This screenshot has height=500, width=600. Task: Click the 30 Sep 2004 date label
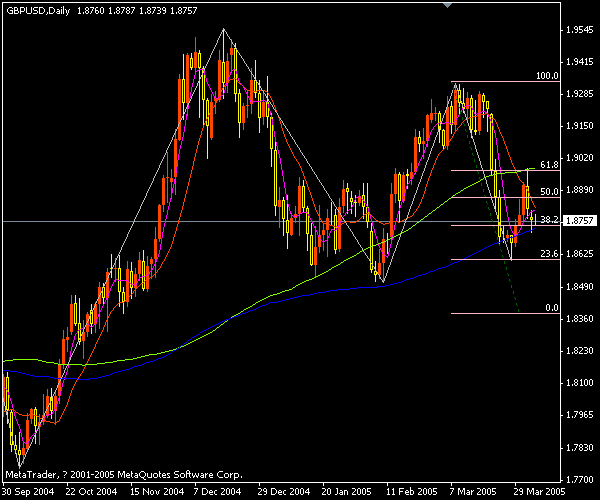coord(28,492)
